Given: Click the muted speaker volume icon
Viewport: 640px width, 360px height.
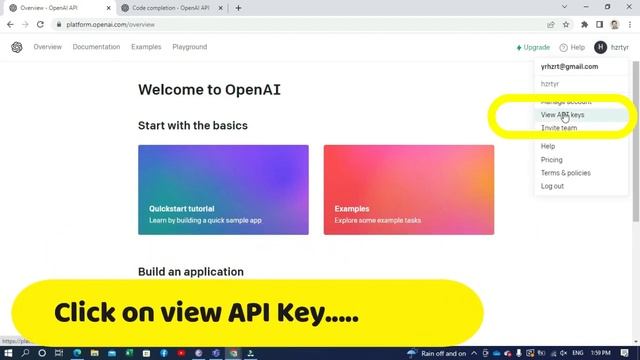Looking at the screenshot, I should point(564,353).
